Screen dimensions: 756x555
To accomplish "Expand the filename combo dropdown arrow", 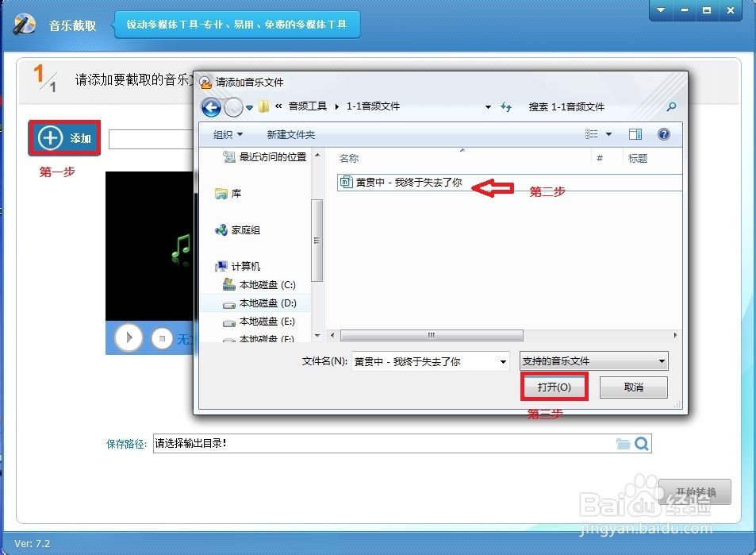I will pos(504,361).
